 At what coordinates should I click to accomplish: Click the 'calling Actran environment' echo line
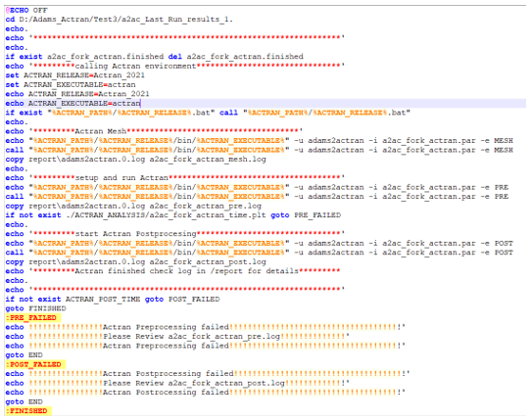pyautogui.click(x=175, y=66)
